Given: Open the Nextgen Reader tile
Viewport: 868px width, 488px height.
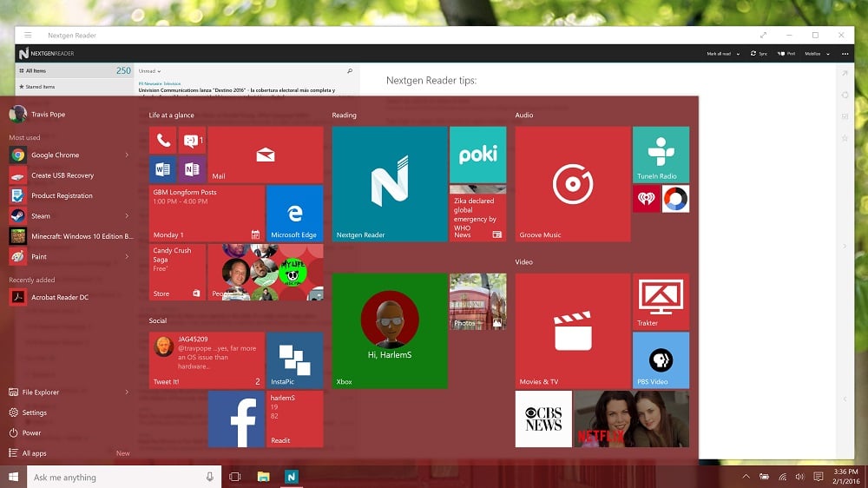Looking at the screenshot, I should pos(390,184).
